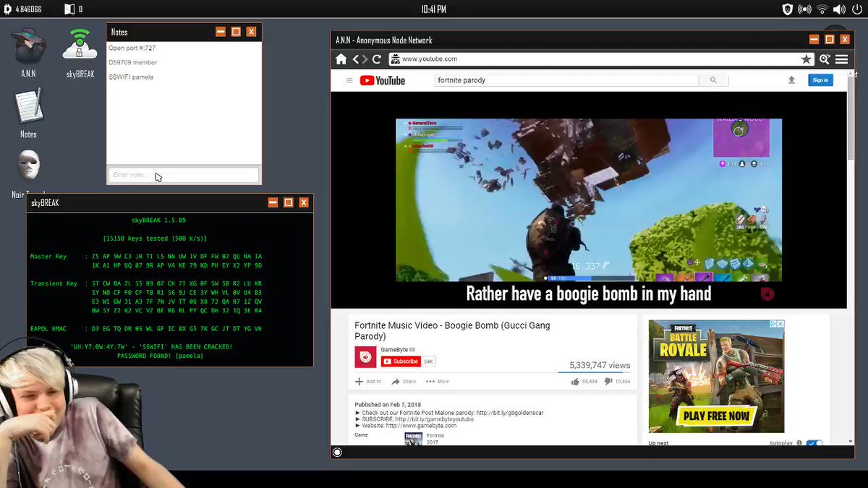Open the white mask Noir desktop icon
Viewport: 868px width, 488px height.
tap(28, 166)
